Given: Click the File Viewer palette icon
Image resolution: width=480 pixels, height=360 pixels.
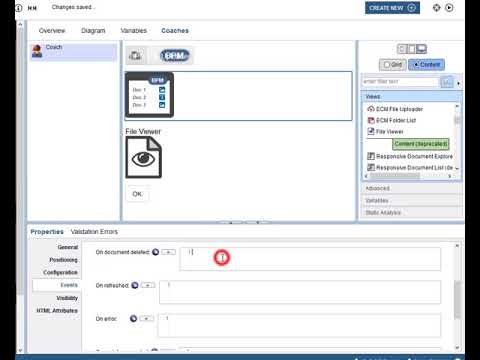Looking at the screenshot, I should [371, 132].
